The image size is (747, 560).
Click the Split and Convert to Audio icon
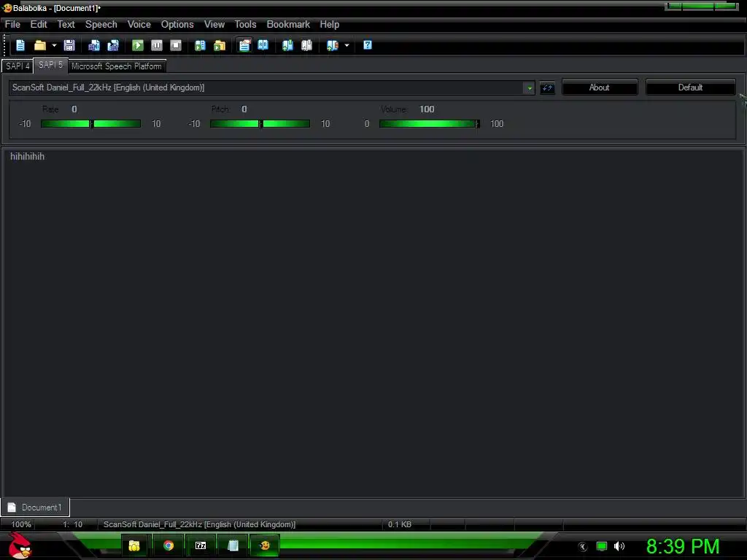click(x=113, y=45)
